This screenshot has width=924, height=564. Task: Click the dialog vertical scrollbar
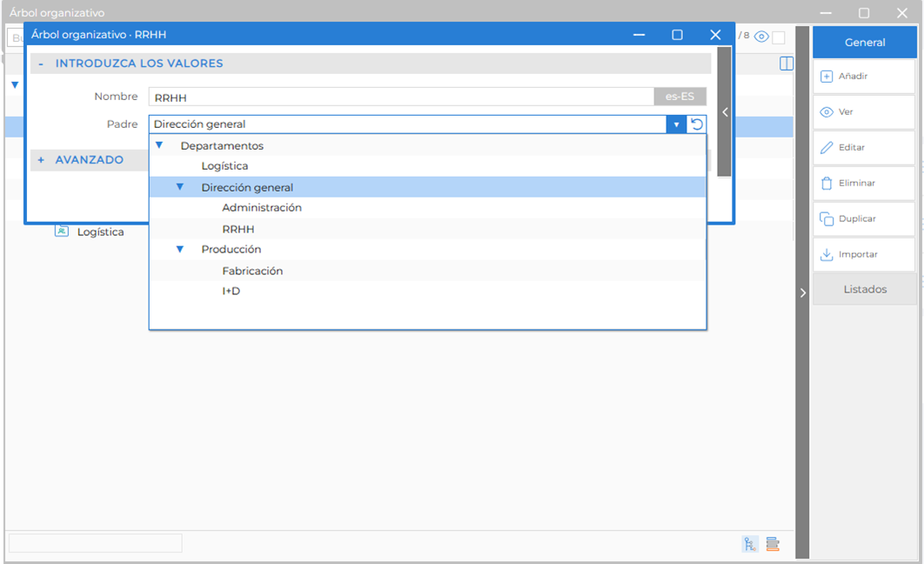click(x=725, y=112)
